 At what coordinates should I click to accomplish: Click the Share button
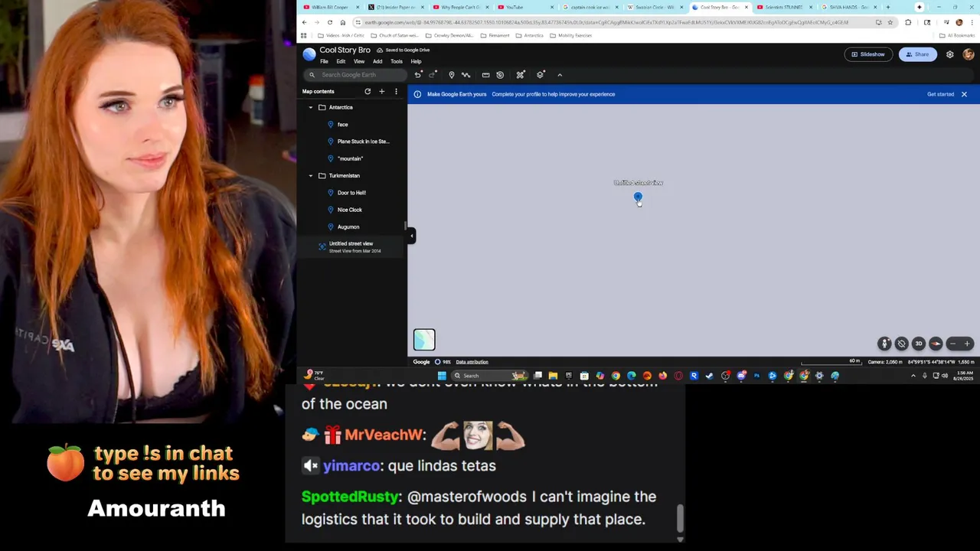917,54
